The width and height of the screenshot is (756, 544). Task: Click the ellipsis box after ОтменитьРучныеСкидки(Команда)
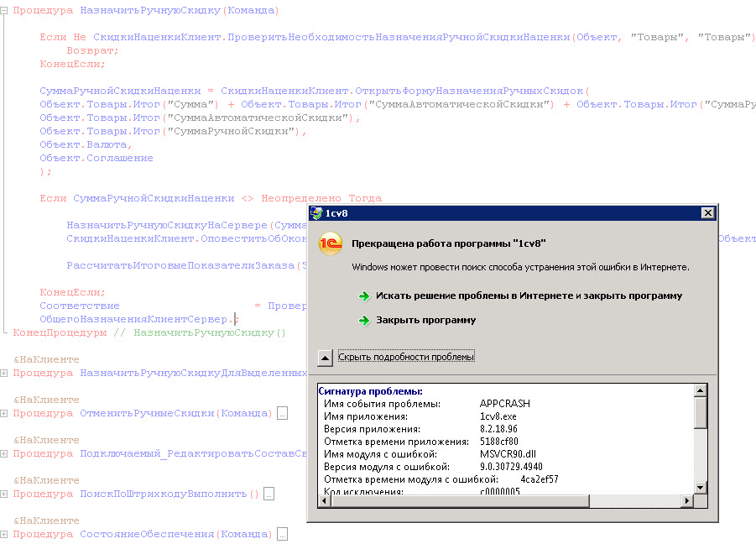[x=283, y=413]
